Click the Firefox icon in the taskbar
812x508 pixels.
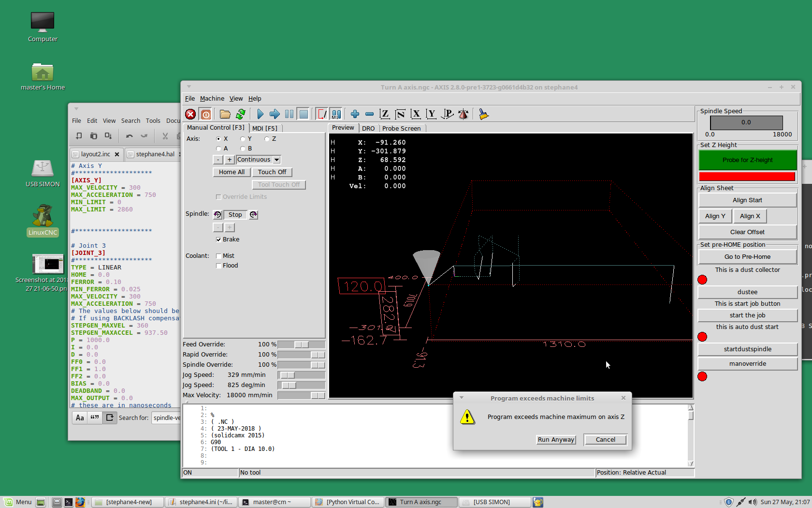click(x=80, y=502)
